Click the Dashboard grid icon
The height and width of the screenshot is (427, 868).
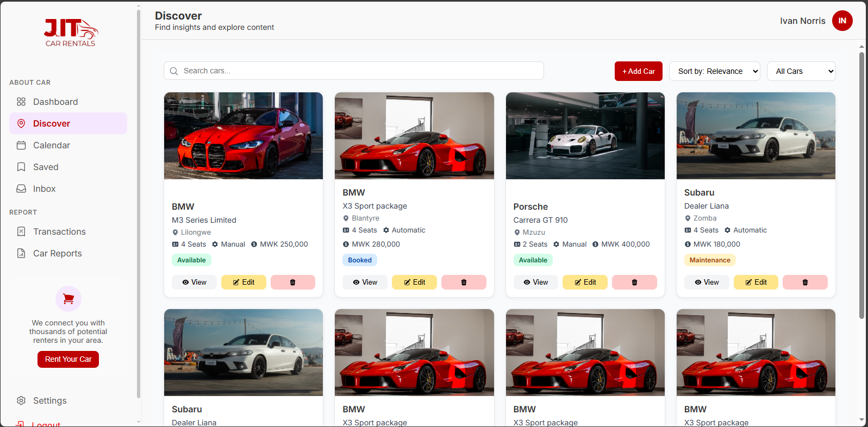[21, 102]
